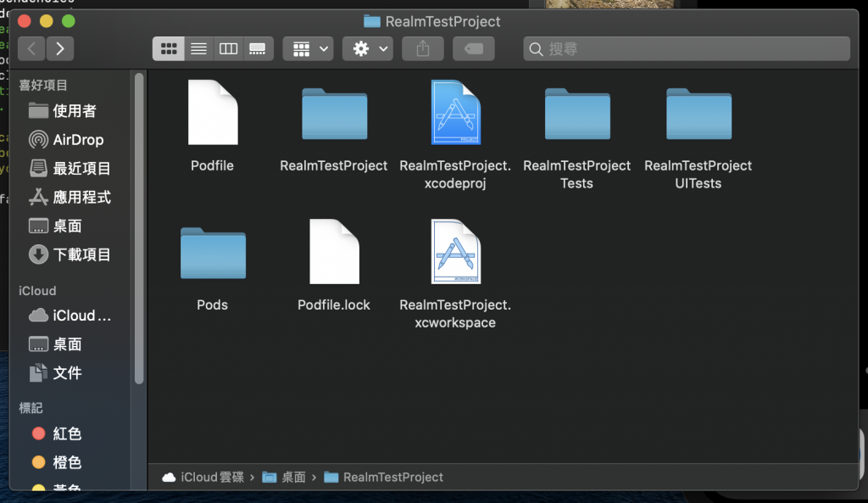Close the Finder window with the red button
868x503 pixels.
tap(25, 21)
